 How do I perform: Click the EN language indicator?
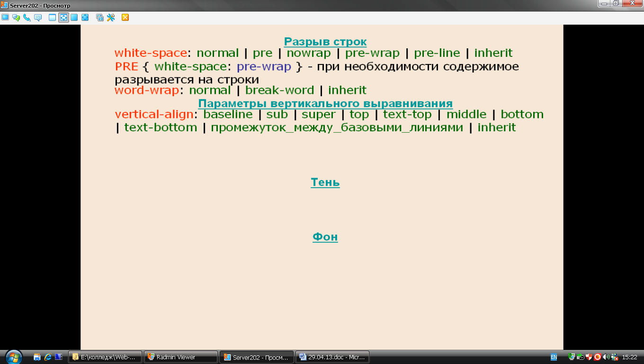(554, 357)
